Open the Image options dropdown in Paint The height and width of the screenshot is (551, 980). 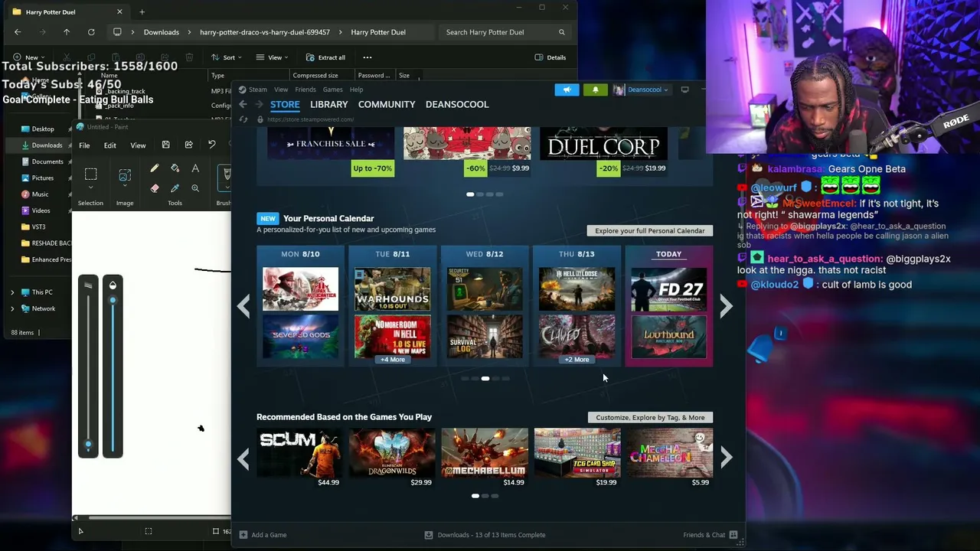(125, 186)
